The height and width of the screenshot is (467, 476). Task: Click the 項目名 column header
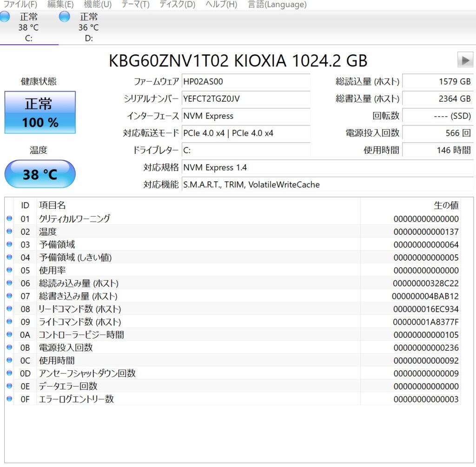click(198, 205)
